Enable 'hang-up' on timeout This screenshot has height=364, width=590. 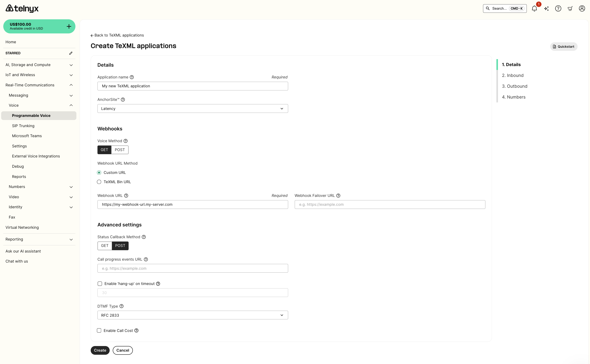point(100,284)
